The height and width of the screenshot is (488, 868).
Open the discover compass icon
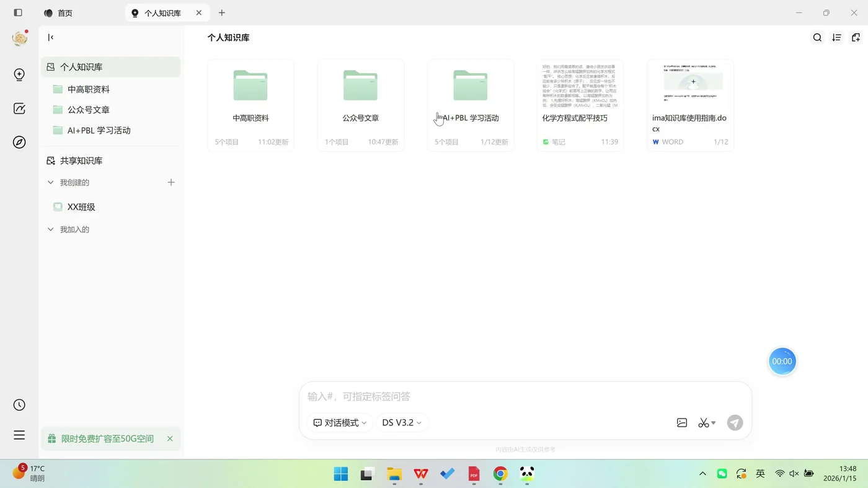[19, 143]
